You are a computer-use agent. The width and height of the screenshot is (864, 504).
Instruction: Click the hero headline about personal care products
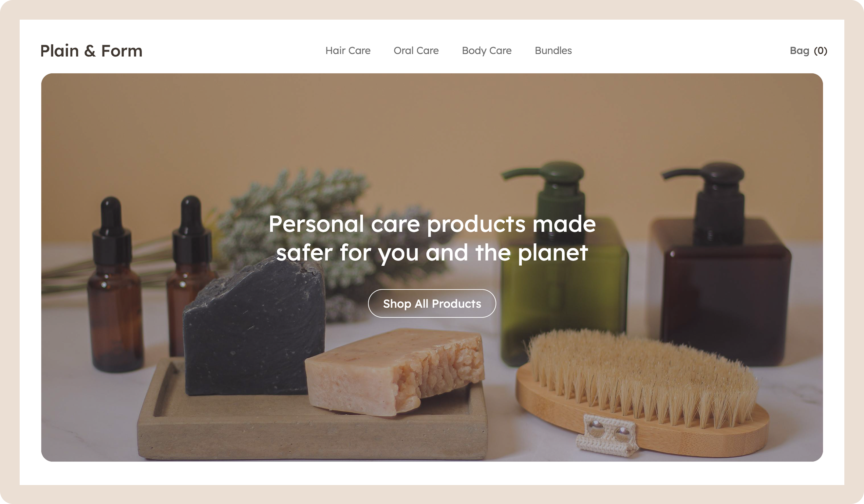point(432,239)
